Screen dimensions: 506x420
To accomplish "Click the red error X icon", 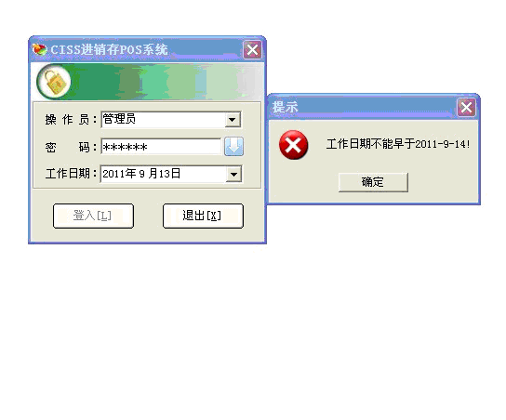I will tap(293, 145).
